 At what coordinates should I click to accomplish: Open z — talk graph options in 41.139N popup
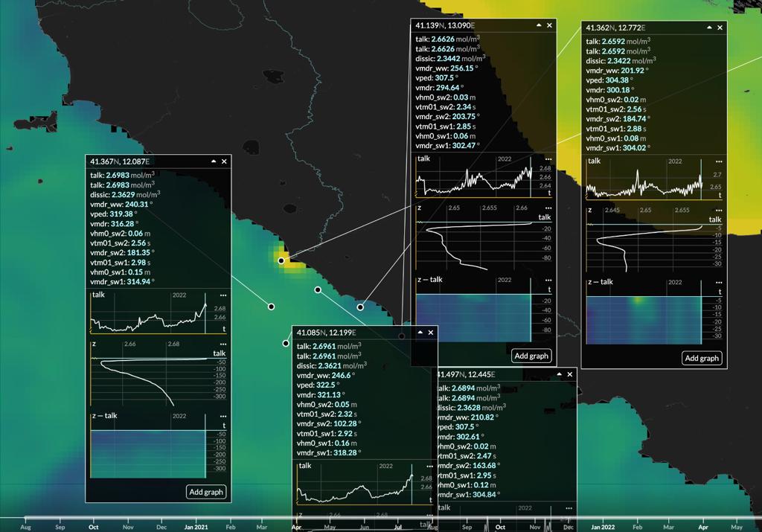(x=548, y=281)
